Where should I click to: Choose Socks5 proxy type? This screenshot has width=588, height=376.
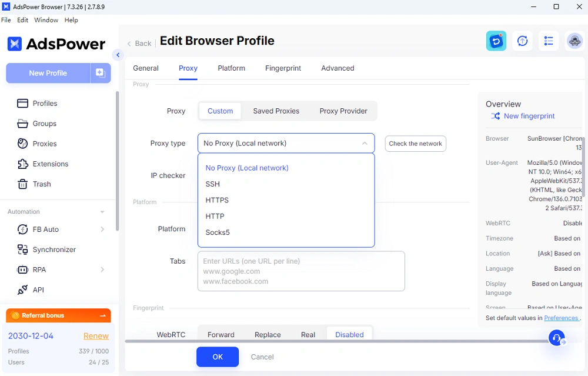click(x=286, y=232)
